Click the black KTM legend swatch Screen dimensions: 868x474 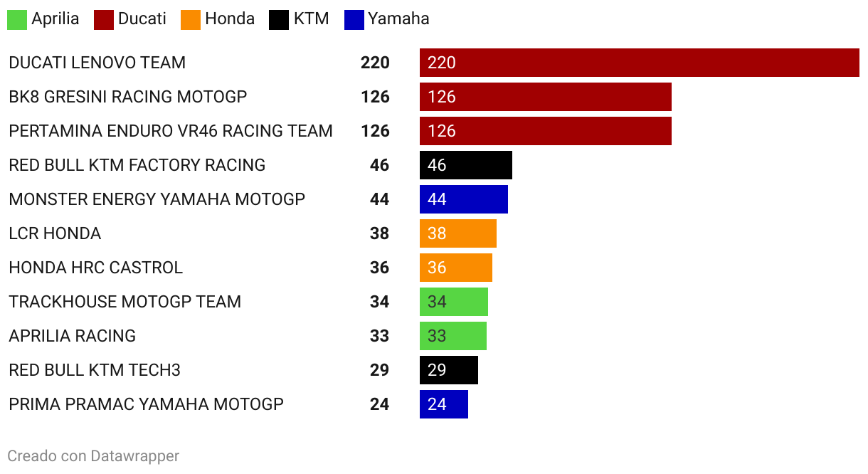point(279,19)
